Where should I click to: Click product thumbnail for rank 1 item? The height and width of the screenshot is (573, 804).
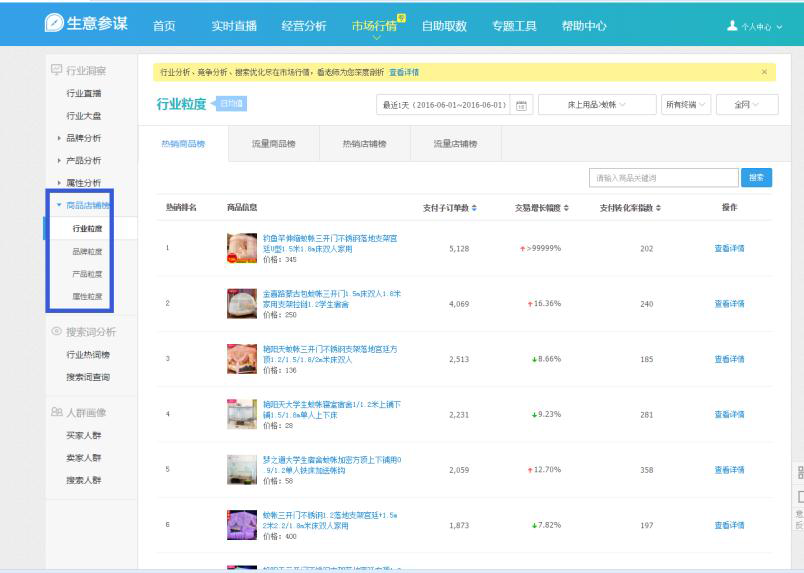tap(241, 248)
